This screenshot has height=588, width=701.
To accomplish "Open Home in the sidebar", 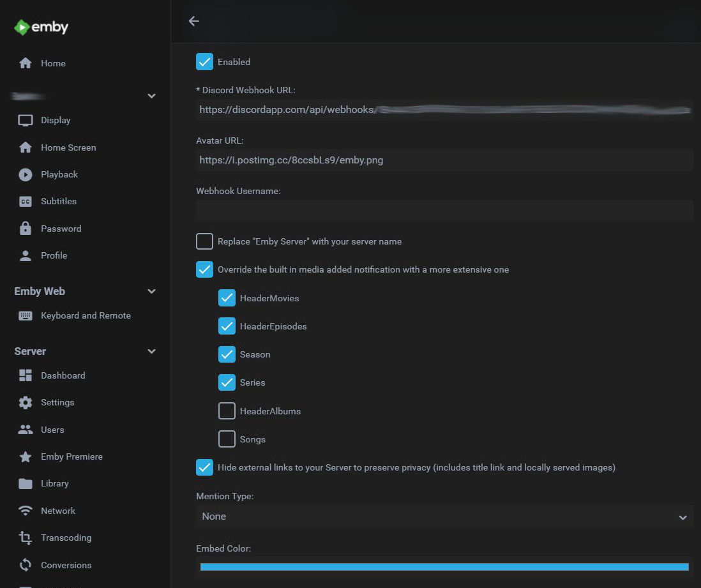I will (53, 63).
